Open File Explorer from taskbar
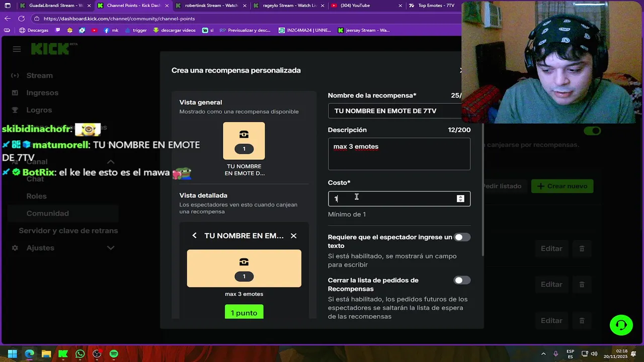Image resolution: width=644 pixels, height=362 pixels. [46, 354]
